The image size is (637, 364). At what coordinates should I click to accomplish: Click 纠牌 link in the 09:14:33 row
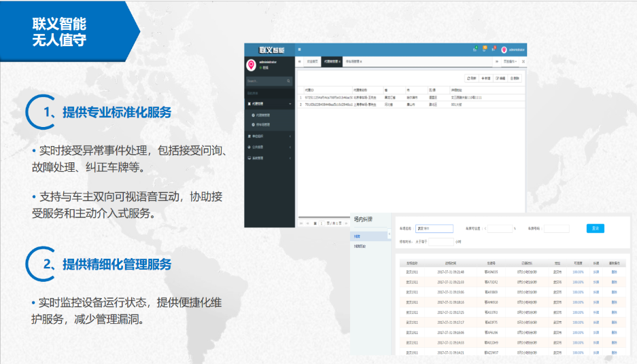596,343
